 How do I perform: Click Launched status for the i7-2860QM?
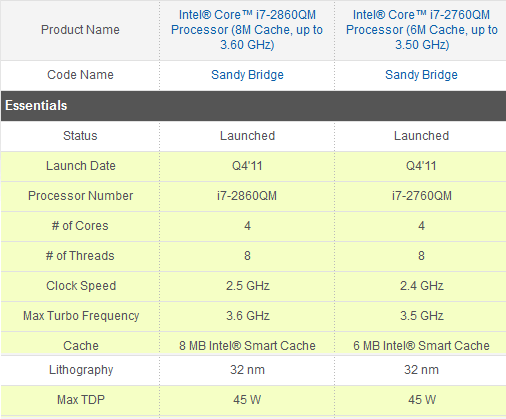click(247, 136)
